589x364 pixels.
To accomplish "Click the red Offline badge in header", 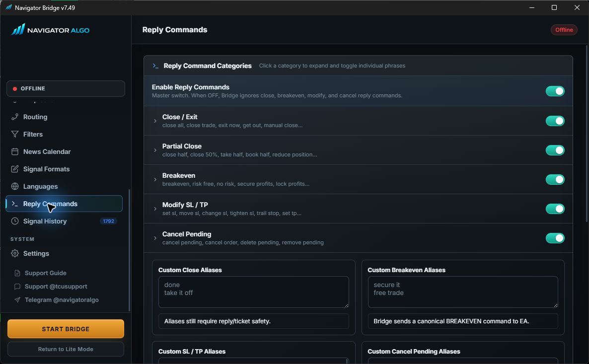I will coord(564,30).
